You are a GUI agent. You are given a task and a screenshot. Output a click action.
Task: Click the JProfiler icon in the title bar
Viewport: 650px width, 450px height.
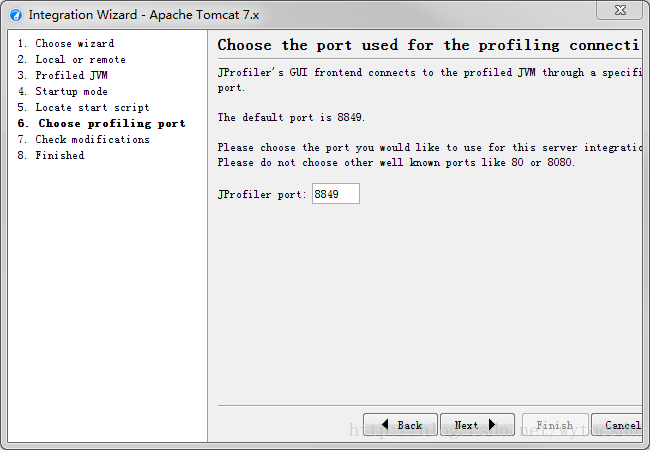click(16, 15)
